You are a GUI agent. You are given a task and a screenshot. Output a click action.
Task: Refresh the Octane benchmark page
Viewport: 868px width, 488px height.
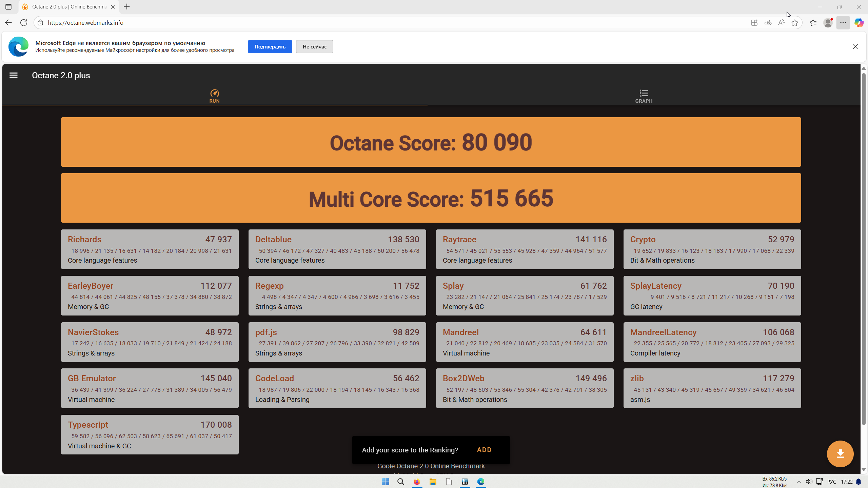pos(24,23)
